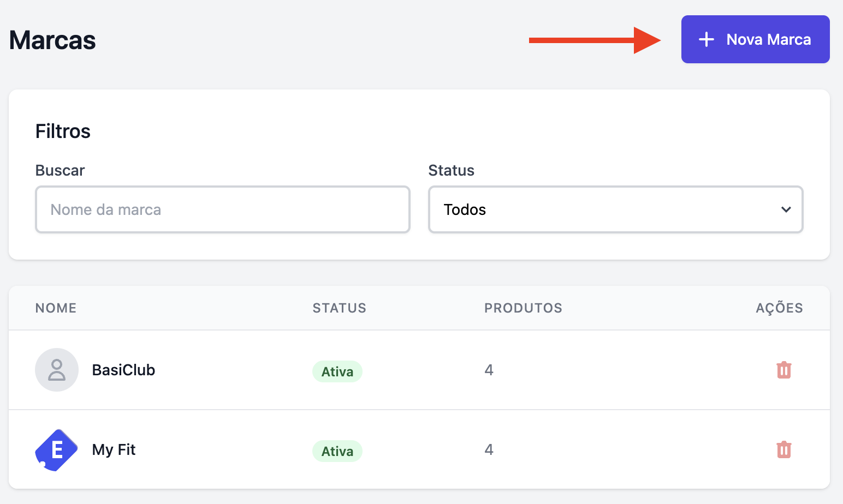Viewport: 843px width, 504px height.
Task: Click the Buscar field label
Action: 60,170
